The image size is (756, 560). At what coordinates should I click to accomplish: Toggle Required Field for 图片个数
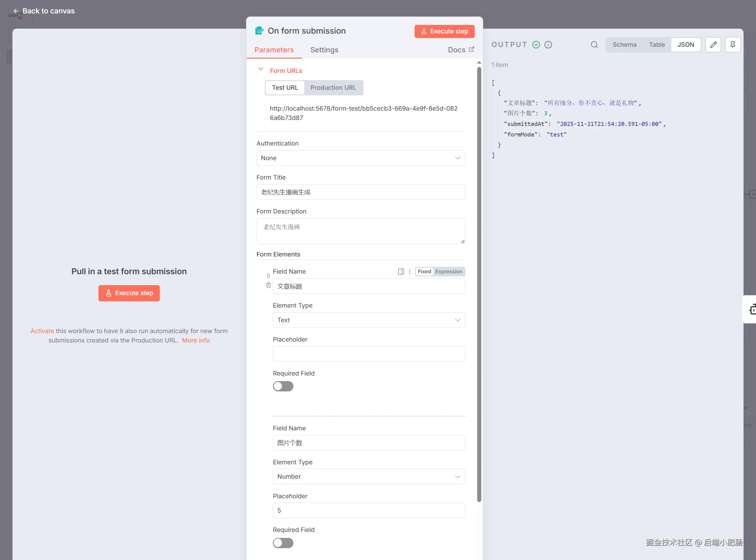[x=283, y=543]
